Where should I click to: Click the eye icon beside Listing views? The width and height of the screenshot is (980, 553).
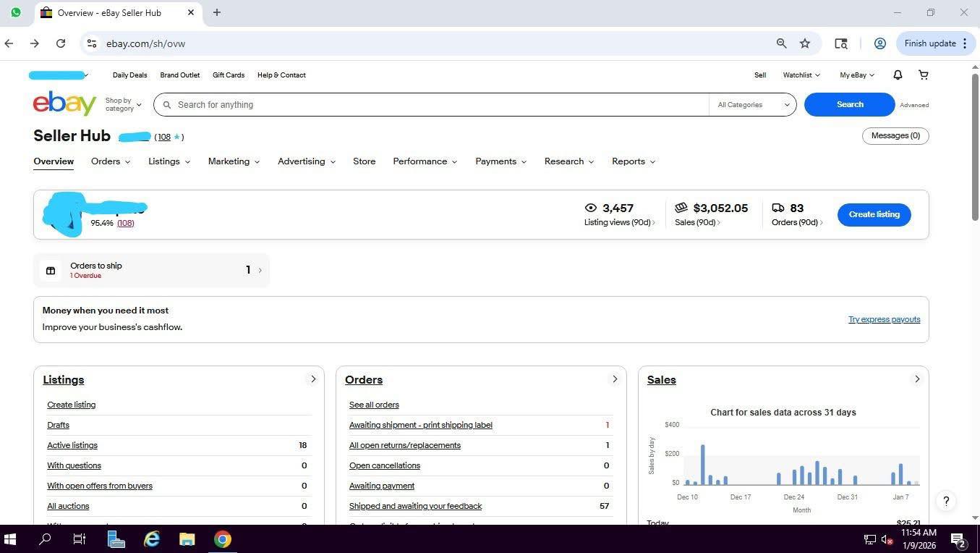(589, 208)
